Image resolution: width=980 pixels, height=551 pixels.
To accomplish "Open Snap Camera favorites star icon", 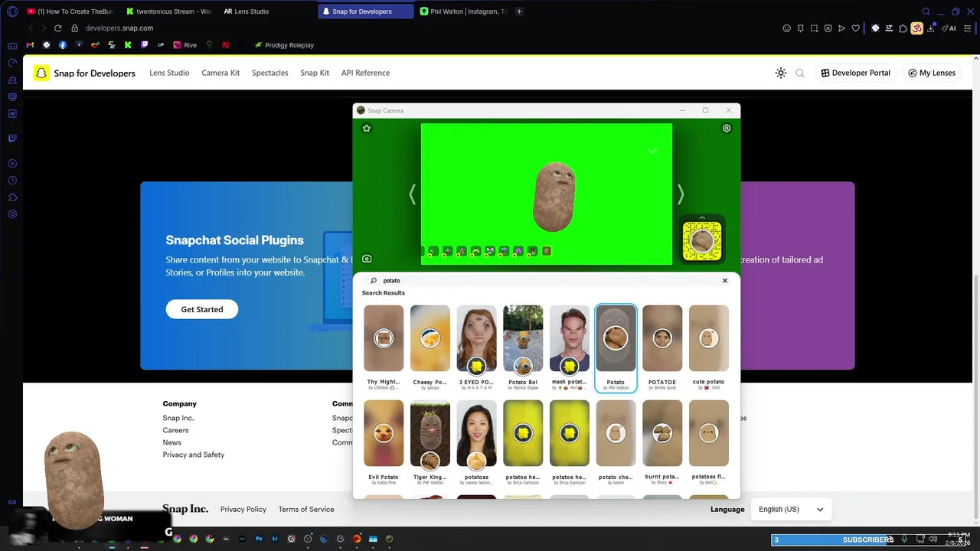I will point(367,129).
